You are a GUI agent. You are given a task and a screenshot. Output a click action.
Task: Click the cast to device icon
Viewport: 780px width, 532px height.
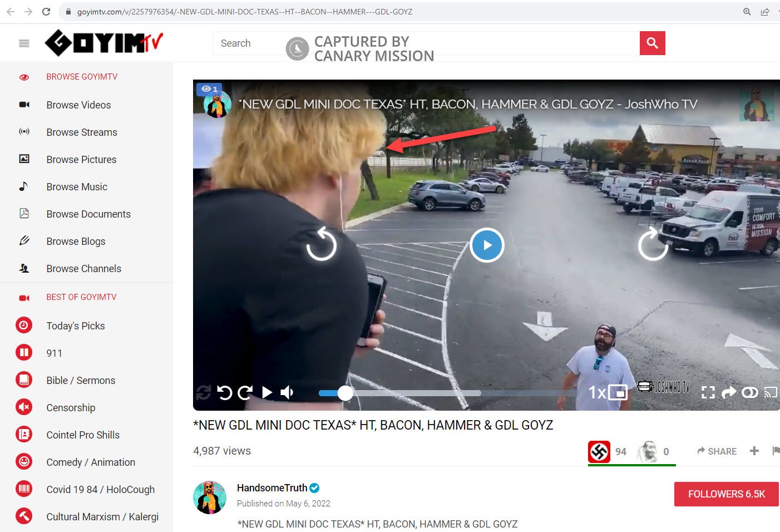(771, 393)
